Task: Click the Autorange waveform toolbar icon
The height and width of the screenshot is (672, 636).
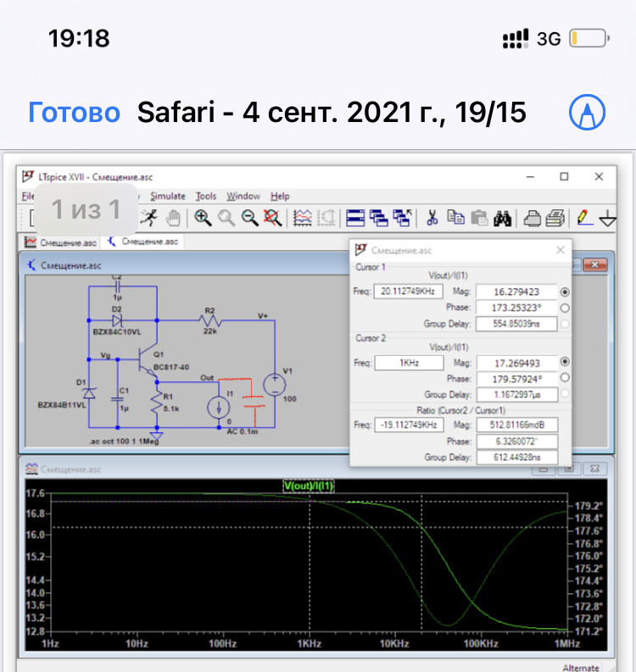Action: click(303, 217)
